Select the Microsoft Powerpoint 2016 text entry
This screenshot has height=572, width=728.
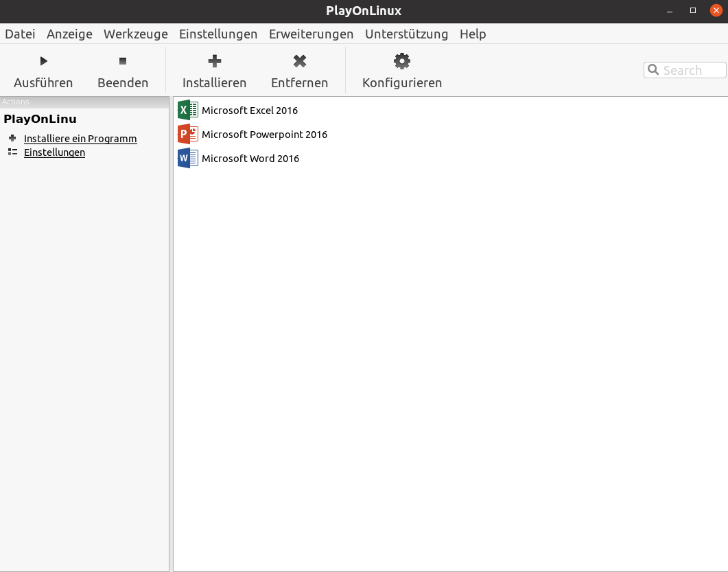[x=265, y=135]
